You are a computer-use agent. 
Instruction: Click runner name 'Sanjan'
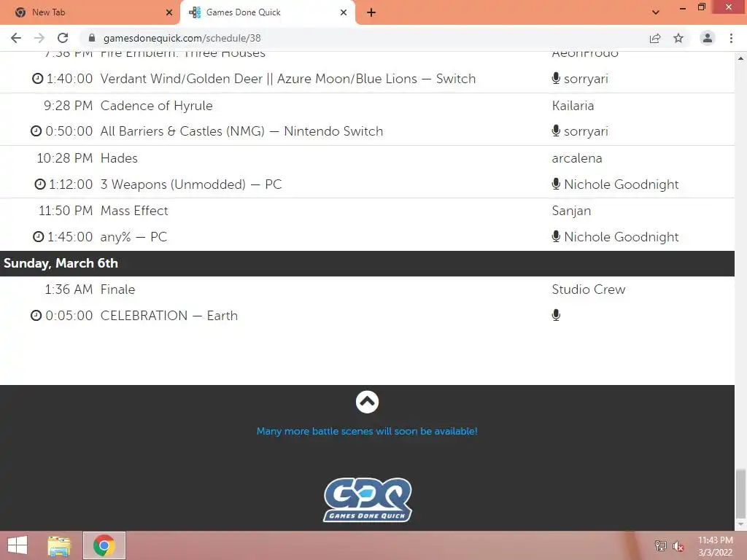571,211
